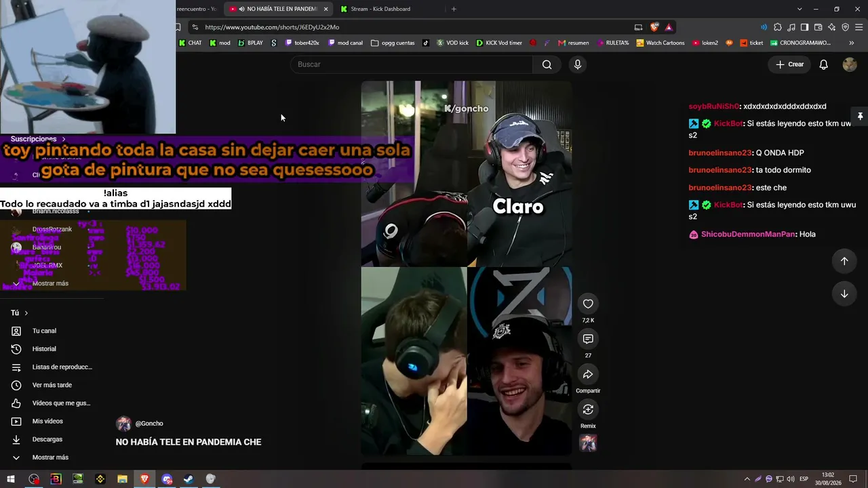Open the tab search dropdown arrow
Screen dimensions: 868x488
coord(800,9)
